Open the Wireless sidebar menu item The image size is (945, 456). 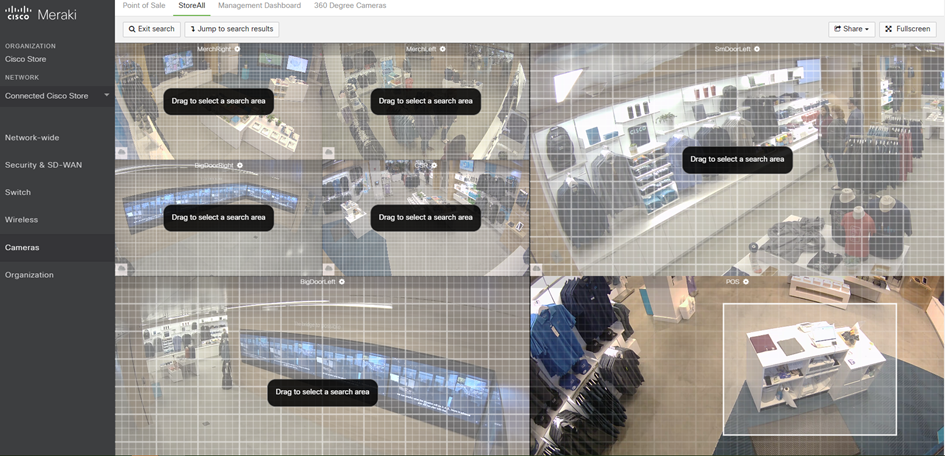point(22,220)
